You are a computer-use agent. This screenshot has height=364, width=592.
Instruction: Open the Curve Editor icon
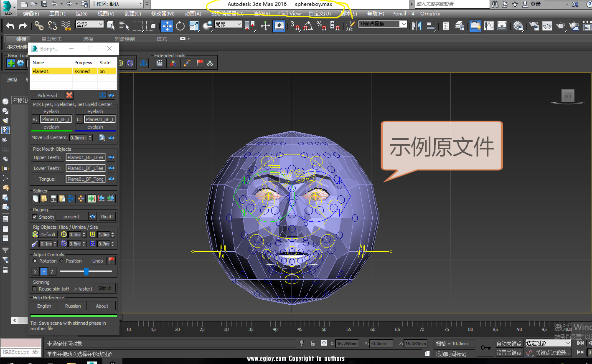489,26
